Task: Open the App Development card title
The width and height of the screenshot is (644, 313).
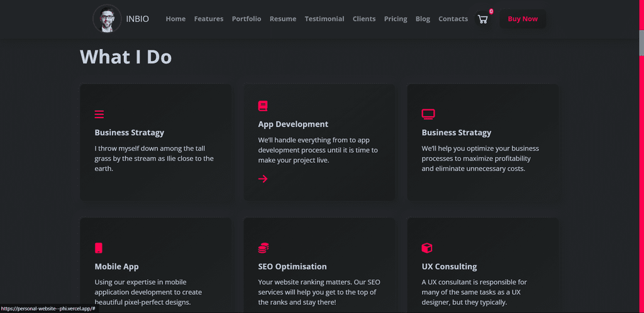Action: coord(293,124)
